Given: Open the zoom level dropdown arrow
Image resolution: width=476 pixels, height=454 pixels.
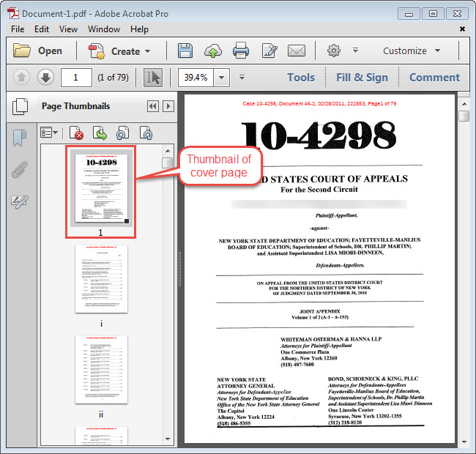Looking at the screenshot, I should pyautogui.click(x=221, y=78).
